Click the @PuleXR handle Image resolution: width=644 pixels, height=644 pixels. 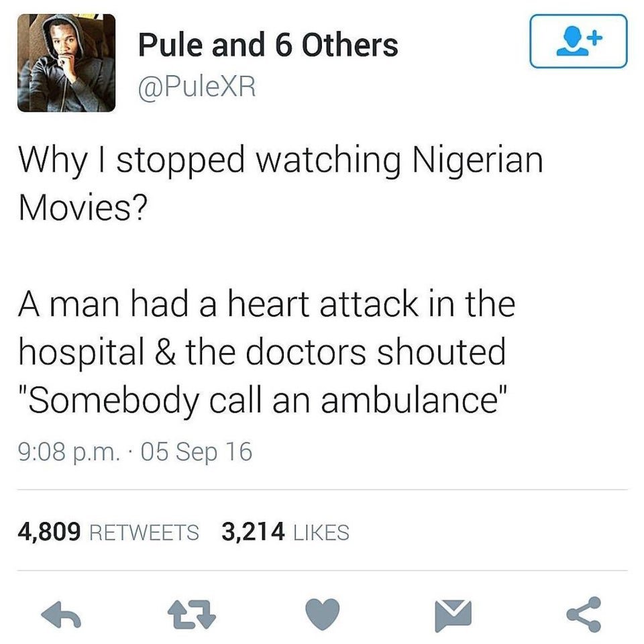pos(197,87)
